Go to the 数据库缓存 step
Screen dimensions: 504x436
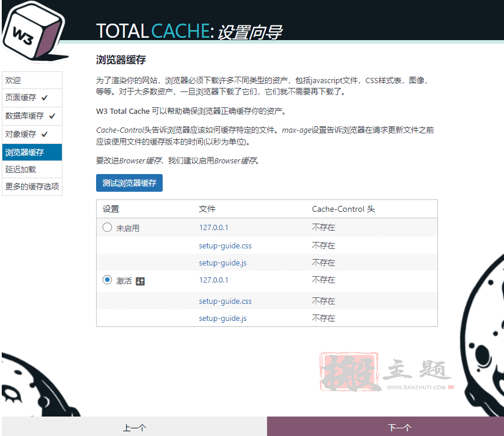32,116
